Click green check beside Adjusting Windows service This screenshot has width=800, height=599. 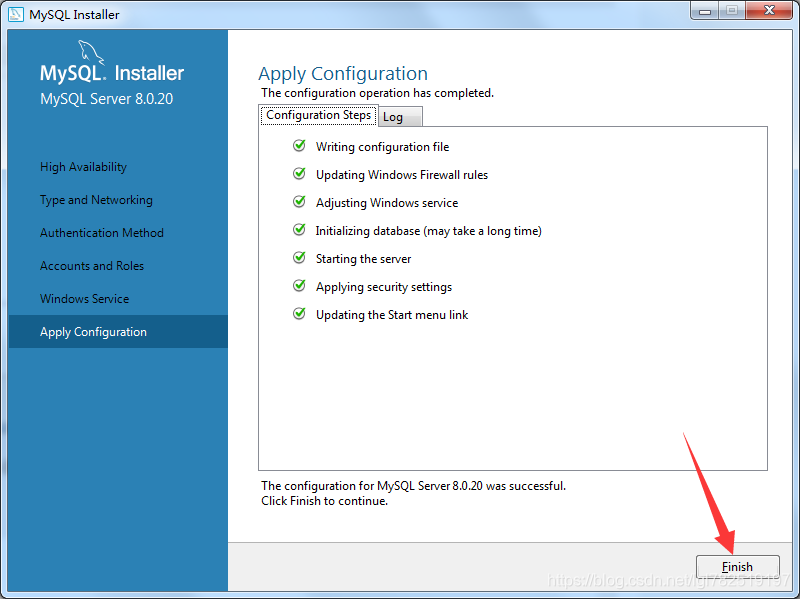pyautogui.click(x=299, y=202)
